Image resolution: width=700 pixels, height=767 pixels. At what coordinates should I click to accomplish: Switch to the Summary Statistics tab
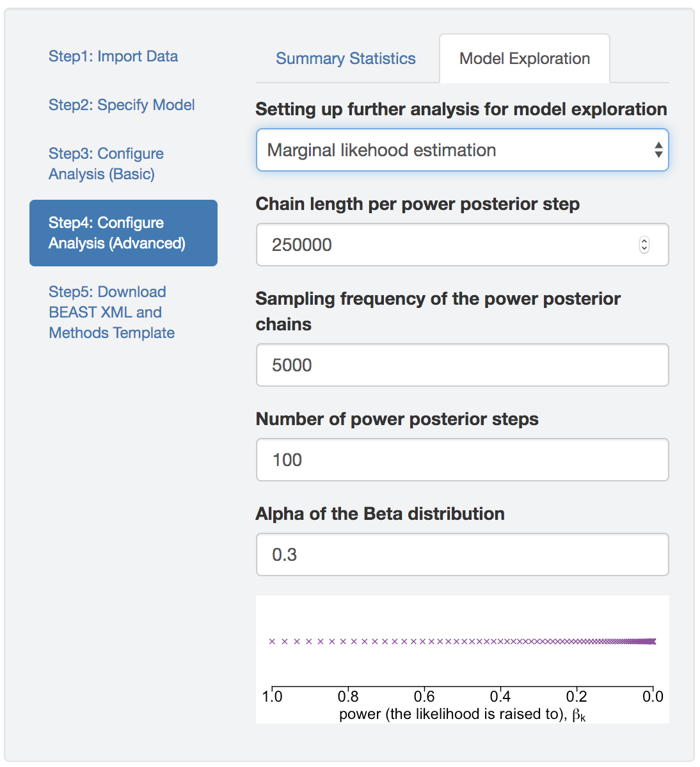coord(346,59)
